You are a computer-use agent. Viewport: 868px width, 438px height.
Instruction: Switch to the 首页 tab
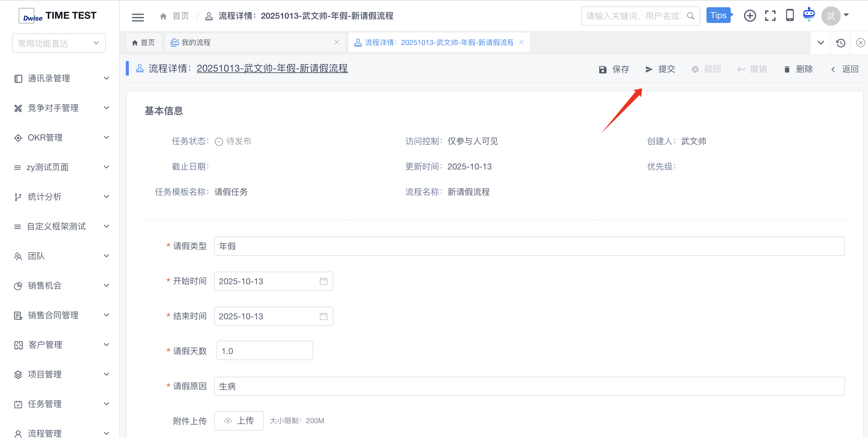[x=144, y=42]
